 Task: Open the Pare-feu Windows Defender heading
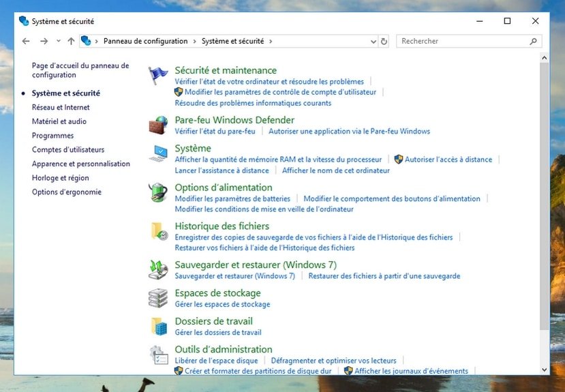234,120
